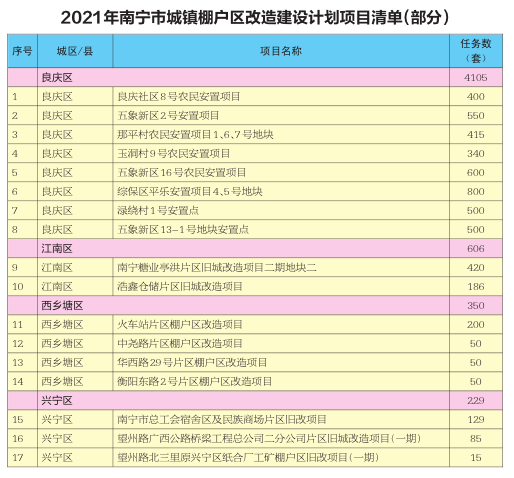Select 那平村农民安置项目1、6、7号地块
The height and width of the screenshot is (478, 514).
(x=195, y=135)
